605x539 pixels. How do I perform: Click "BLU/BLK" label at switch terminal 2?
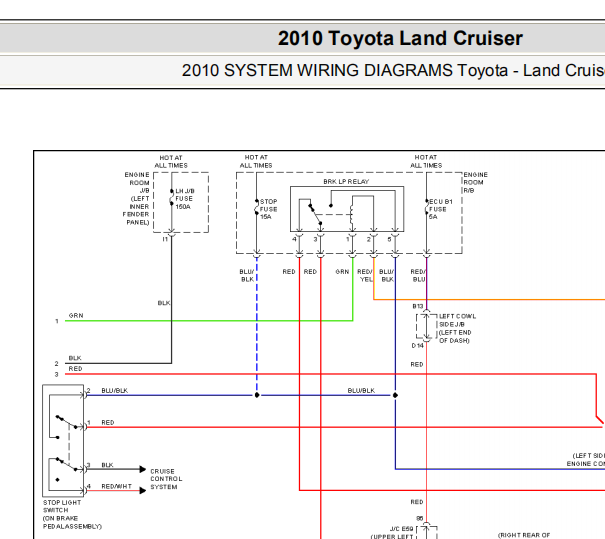(115, 390)
